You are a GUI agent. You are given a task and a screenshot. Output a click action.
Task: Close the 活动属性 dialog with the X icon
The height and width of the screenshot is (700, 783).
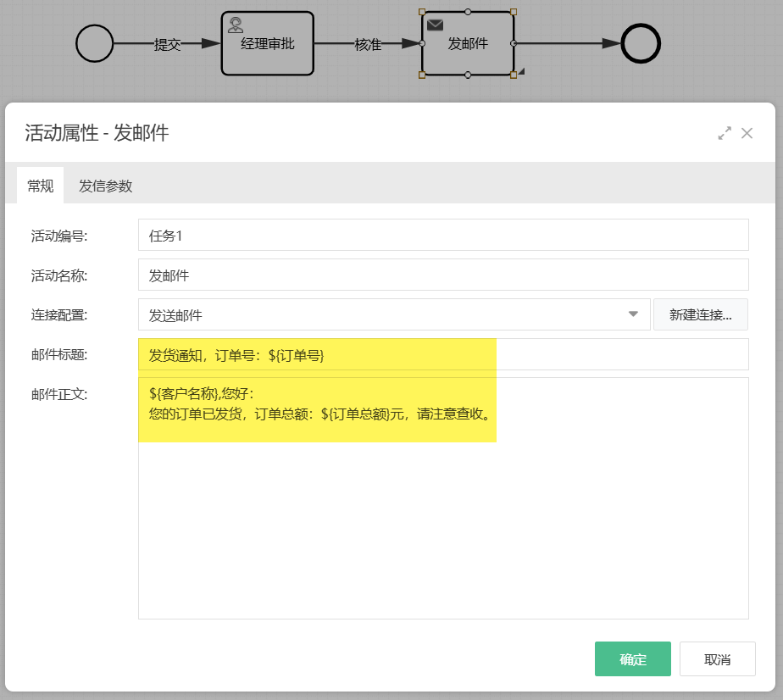747,133
